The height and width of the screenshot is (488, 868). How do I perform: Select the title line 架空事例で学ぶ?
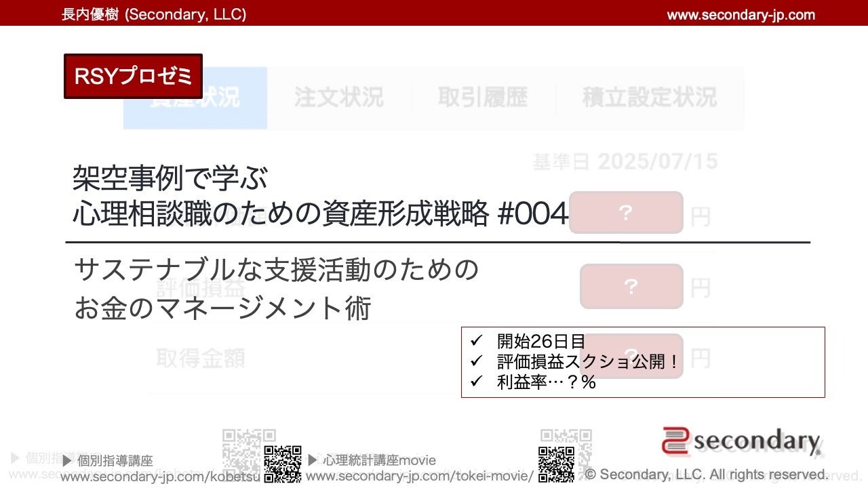170,179
